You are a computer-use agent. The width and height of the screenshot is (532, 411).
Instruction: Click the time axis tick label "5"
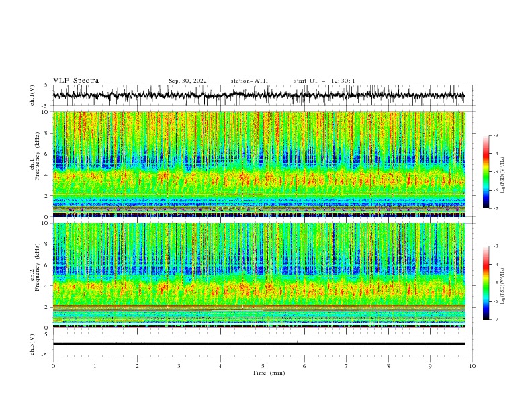pyautogui.click(x=263, y=366)
